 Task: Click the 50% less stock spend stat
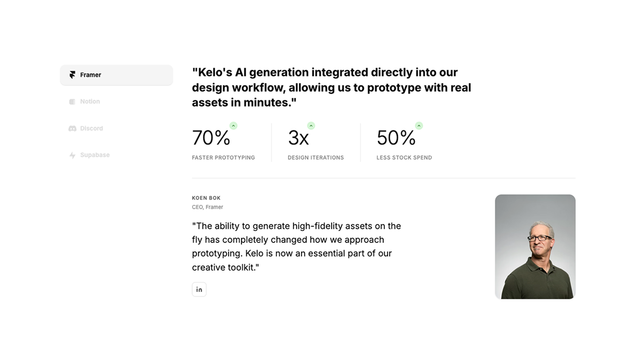(x=396, y=138)
